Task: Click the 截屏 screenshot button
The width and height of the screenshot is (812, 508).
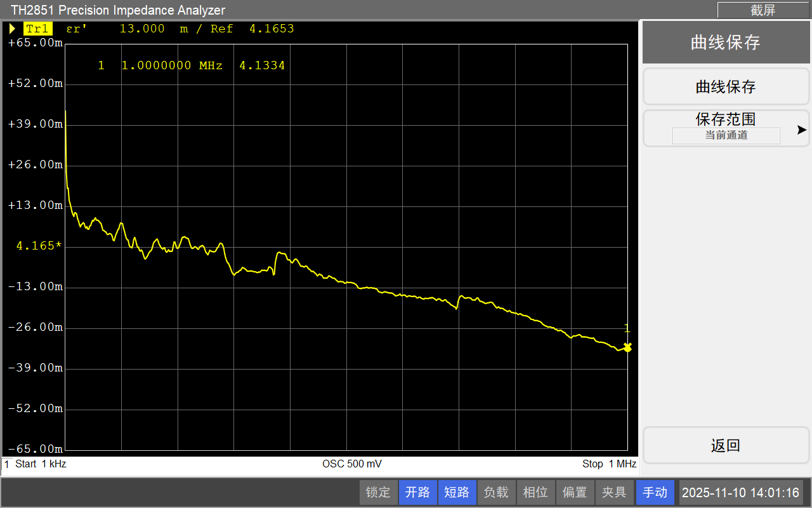Action: pyautogui.click(x=763, y=10)
